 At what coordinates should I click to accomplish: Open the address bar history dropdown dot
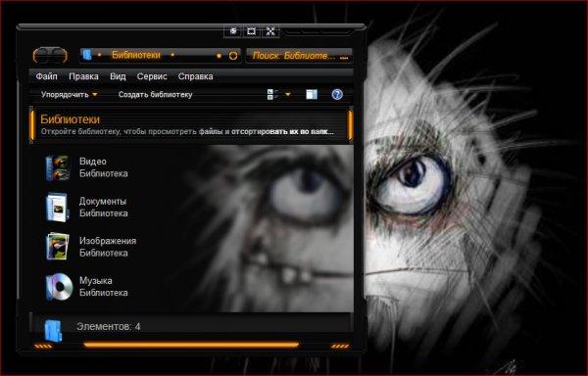click(x=219, y=56)
